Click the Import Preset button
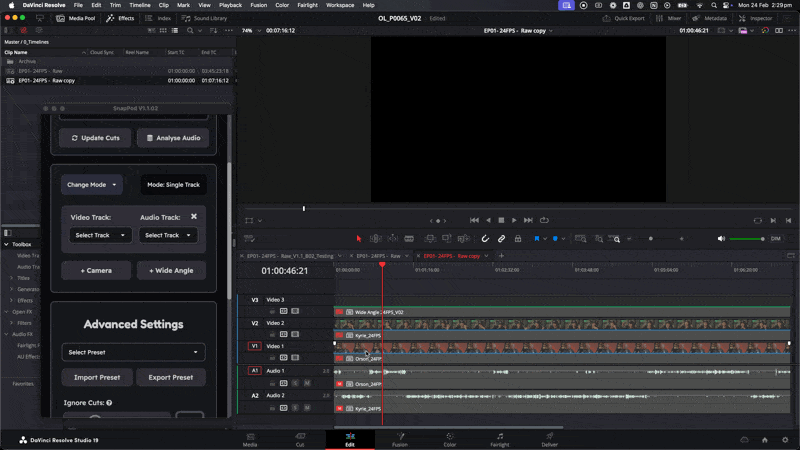The width and height of the screenshot is (800, 450). tap(97, 378)
